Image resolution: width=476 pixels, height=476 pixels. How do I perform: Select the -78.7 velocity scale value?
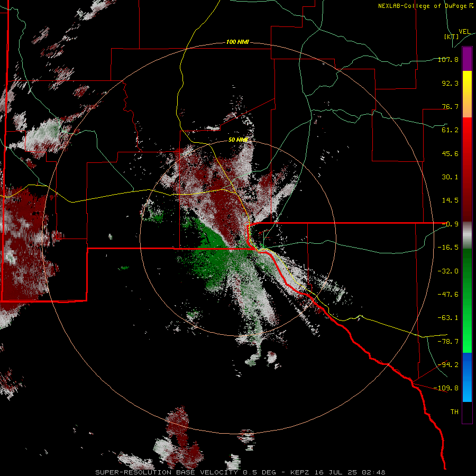point(448,342)
